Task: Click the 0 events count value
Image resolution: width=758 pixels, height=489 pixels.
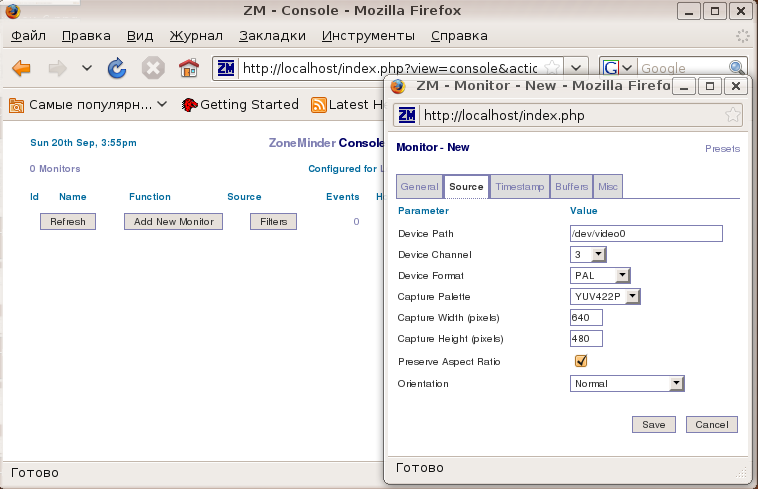Action: tap(356, 221)
